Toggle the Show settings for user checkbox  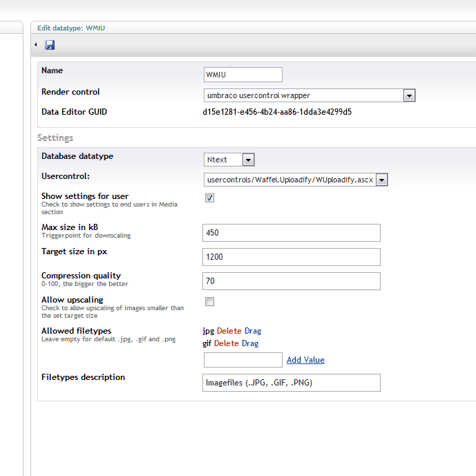coord(209,198)
